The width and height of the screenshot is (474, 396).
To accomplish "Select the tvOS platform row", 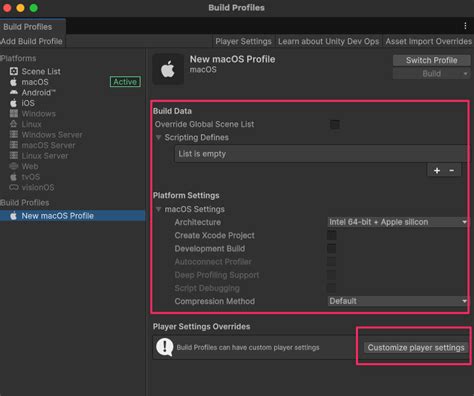I will pyautogui.click(x=73, y=177).
